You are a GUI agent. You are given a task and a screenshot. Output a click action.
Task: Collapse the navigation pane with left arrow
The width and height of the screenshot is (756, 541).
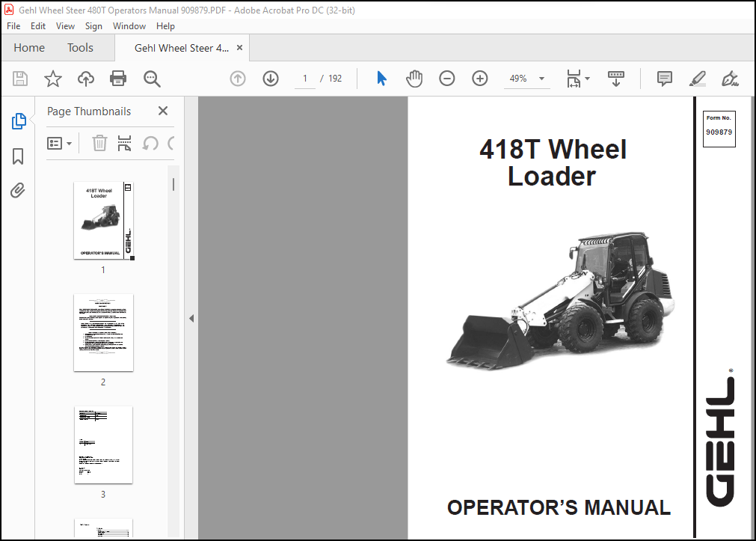pyautogui.click(x=191, y=318)
